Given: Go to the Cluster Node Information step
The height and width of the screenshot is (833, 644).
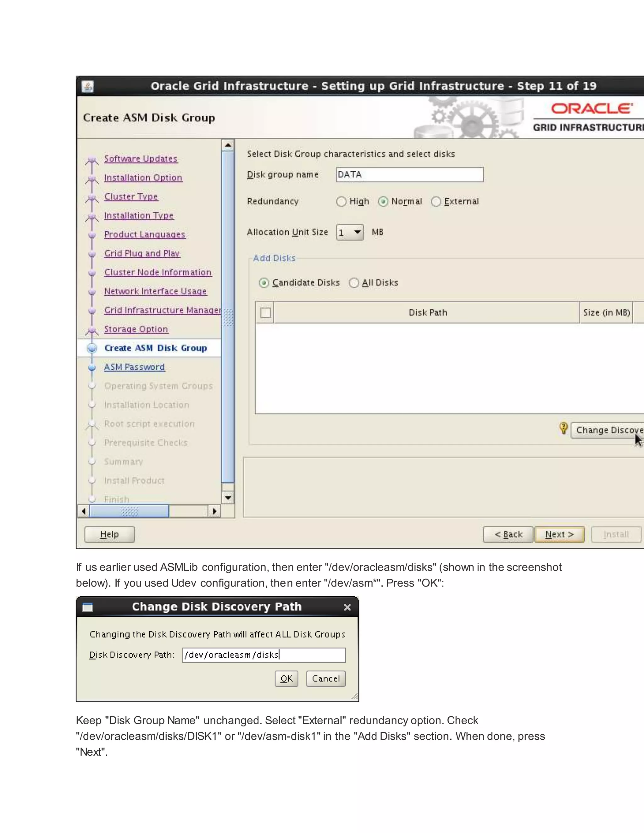Looking at the screenshot, I should (158, 272).
